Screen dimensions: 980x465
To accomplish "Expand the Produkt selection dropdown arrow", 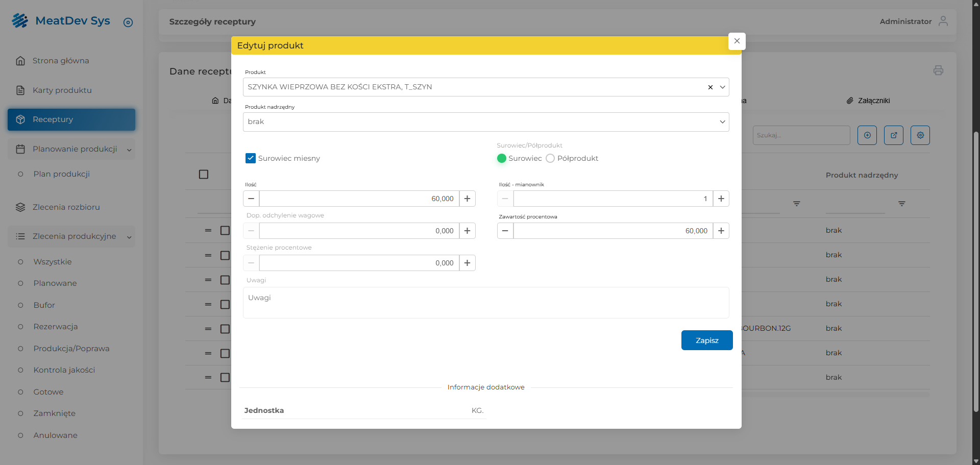I will point(722,87).
